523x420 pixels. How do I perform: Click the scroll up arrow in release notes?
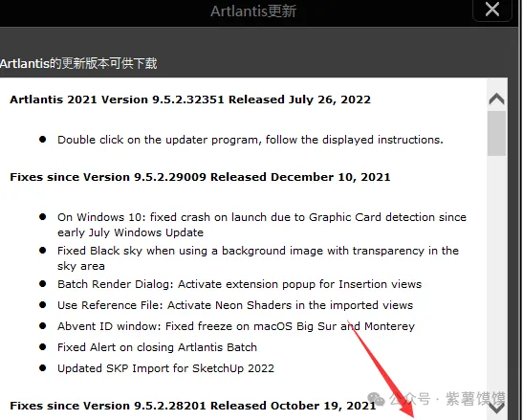tap(496, 99)
